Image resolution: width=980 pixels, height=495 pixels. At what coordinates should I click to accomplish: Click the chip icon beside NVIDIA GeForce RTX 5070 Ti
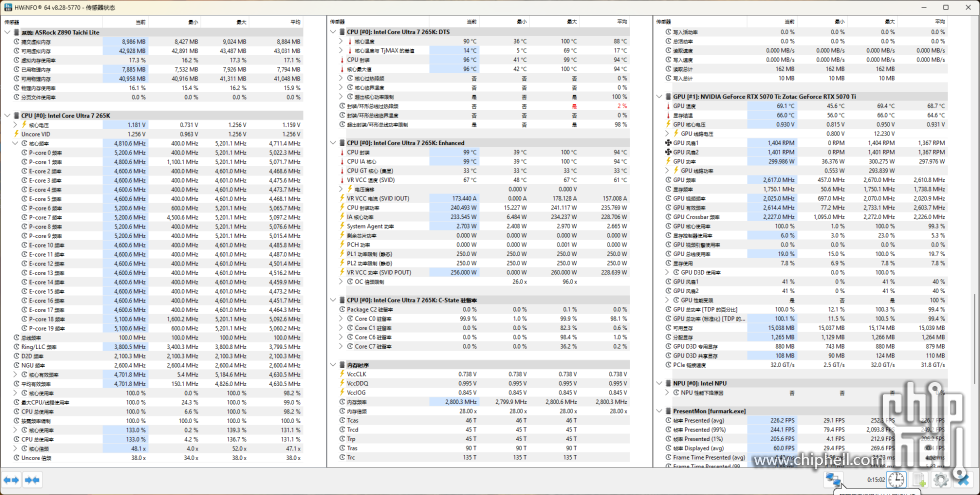coord(668,97)
